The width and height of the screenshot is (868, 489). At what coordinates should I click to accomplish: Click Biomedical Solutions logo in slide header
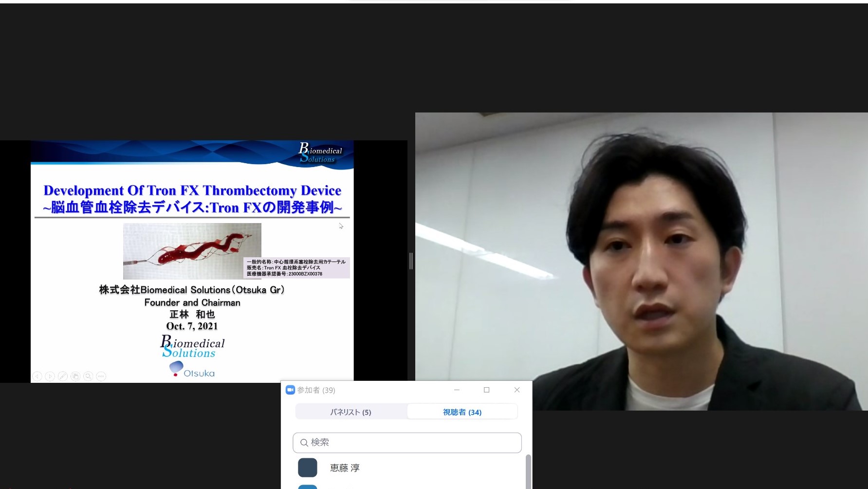tap(320, 153)
